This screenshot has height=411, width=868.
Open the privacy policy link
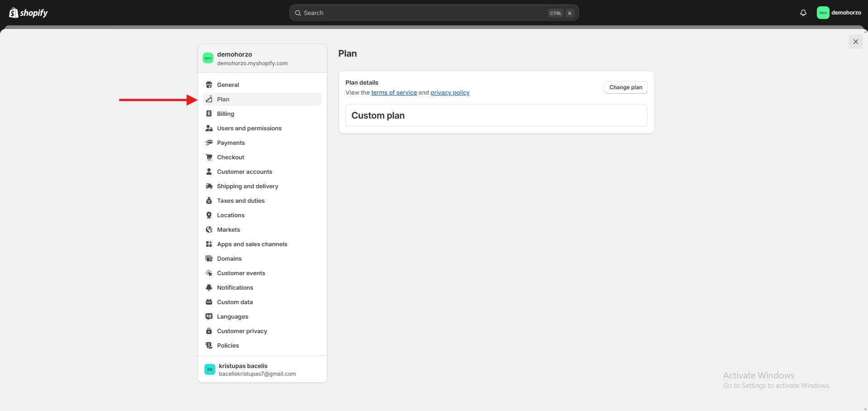pyautogui.click(x=450, y=92)
